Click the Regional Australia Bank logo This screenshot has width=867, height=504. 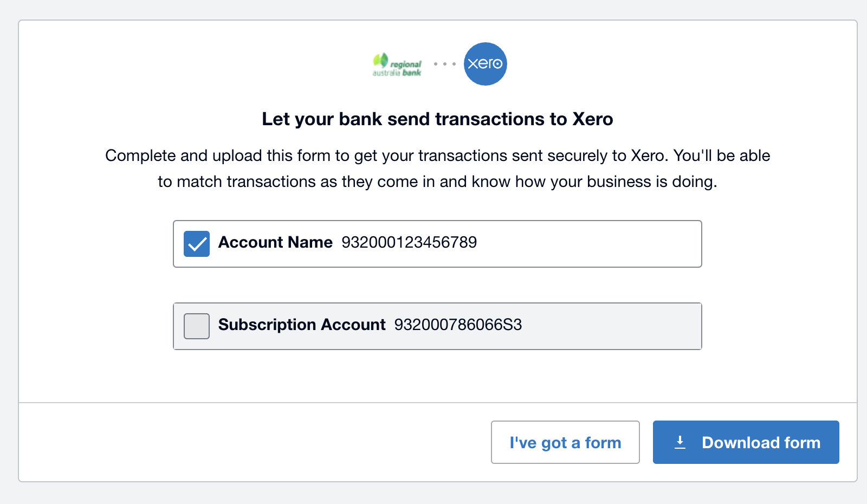click(396, 65)
